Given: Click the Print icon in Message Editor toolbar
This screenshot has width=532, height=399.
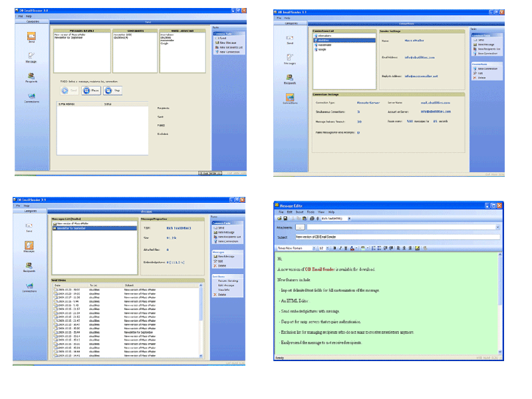Looking at the screenshot, I should click(311, 217).
